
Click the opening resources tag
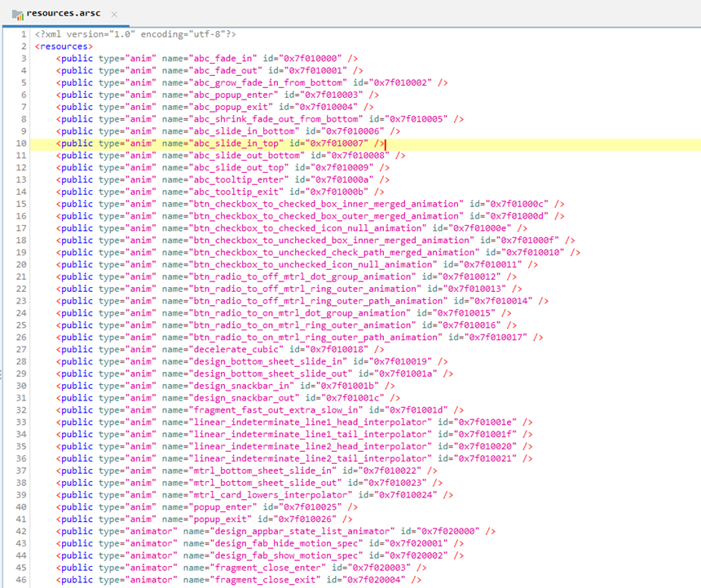point(64,46)
